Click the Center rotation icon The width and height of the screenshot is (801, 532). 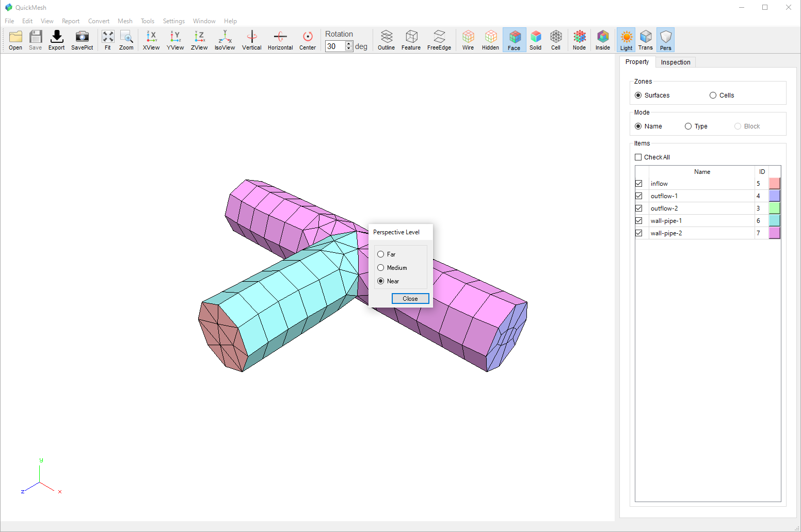(x=308, y=40)
